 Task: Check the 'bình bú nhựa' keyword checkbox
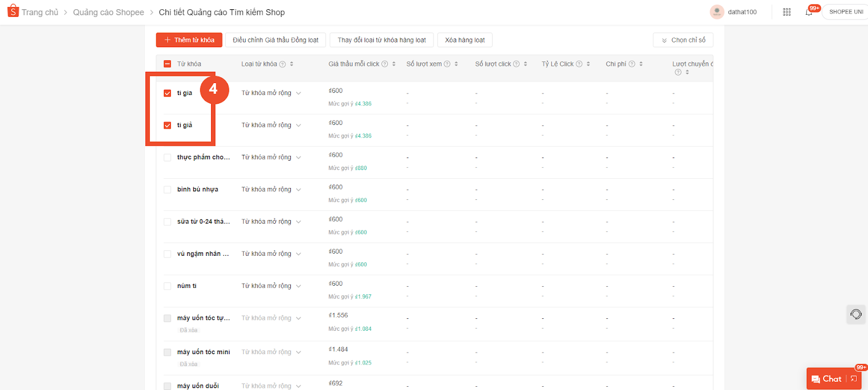click(167, 190)
